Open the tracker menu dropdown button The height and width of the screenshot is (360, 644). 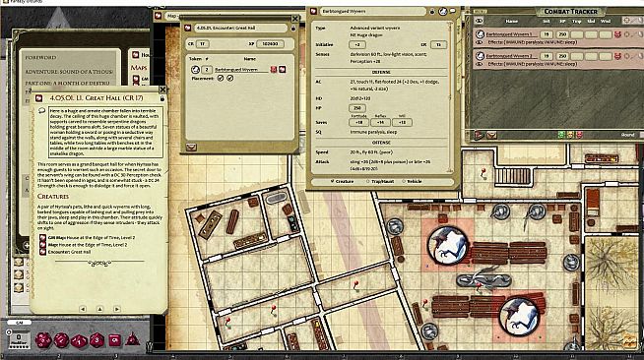pyautogui.click(x=491, y=135)
